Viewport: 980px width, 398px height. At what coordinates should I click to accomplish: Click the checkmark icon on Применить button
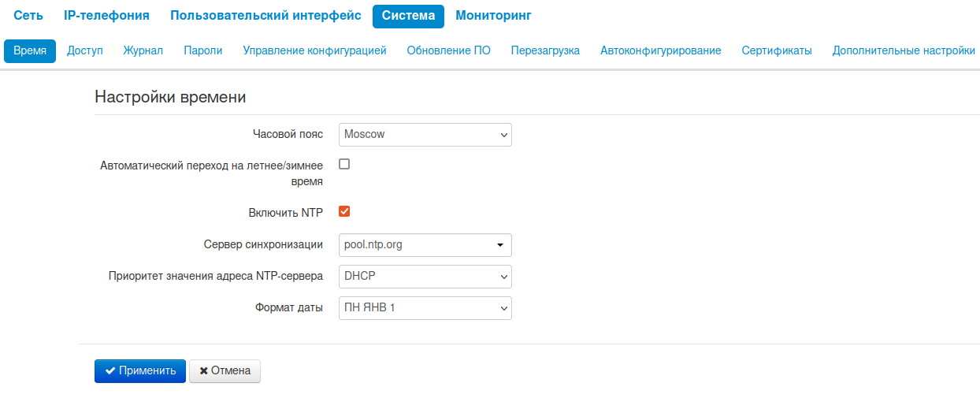[110, 371]
